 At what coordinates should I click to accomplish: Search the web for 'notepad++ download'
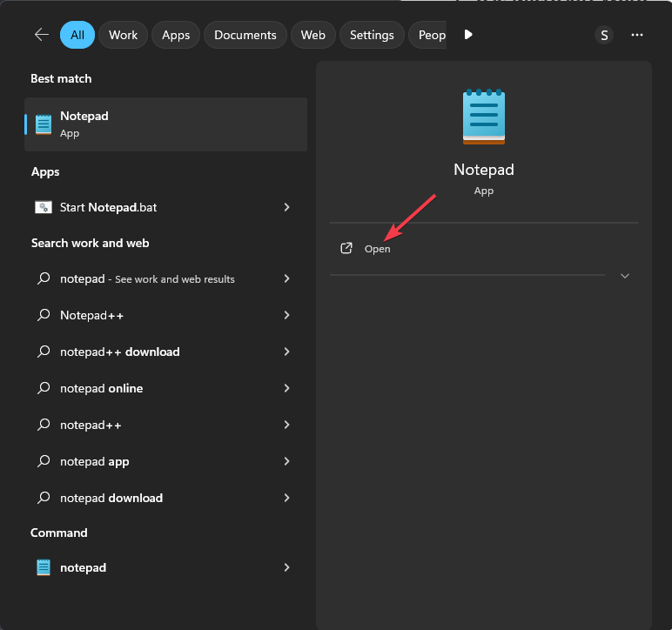[120, 352]
